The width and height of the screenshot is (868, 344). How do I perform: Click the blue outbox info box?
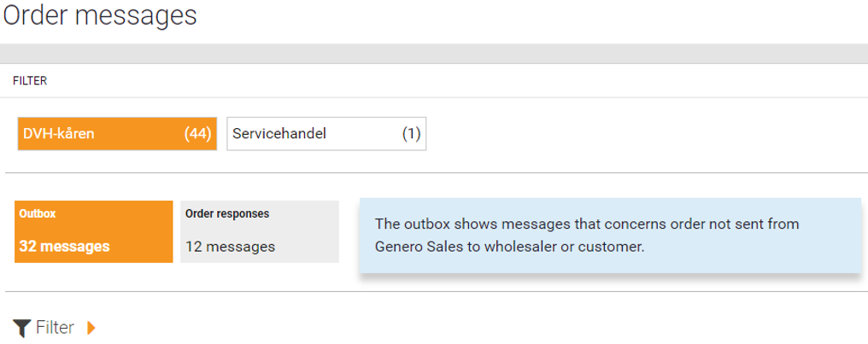(609, 236)
